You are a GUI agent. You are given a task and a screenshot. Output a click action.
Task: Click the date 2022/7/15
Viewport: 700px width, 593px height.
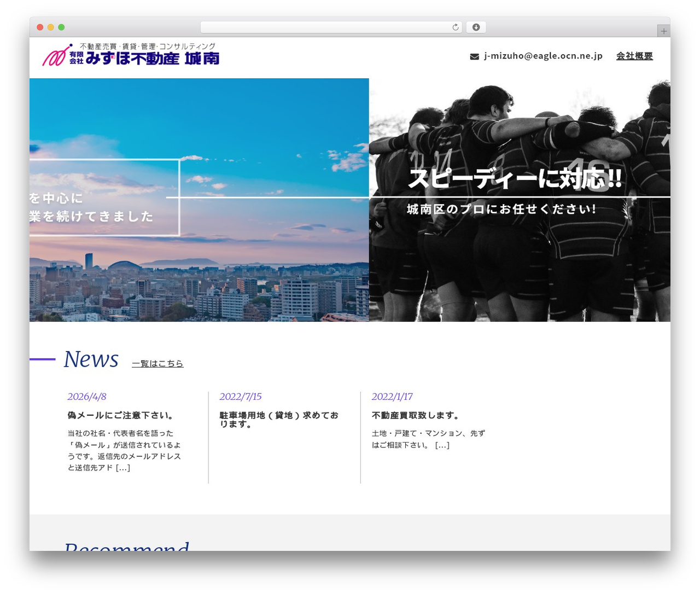(x=241, y=397)
